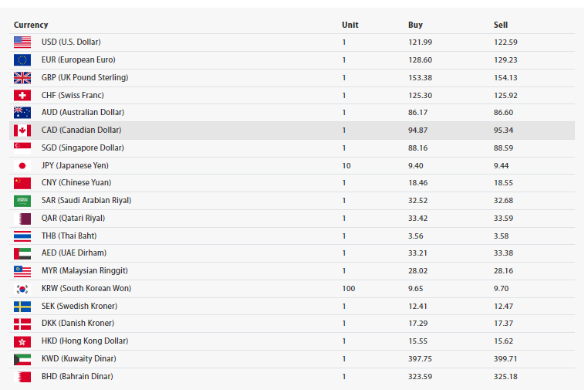Select the Canadian maple leaf flag
The height and width of the screenshot is (390, 588).
pyautogui.click(x=22, y=131)
